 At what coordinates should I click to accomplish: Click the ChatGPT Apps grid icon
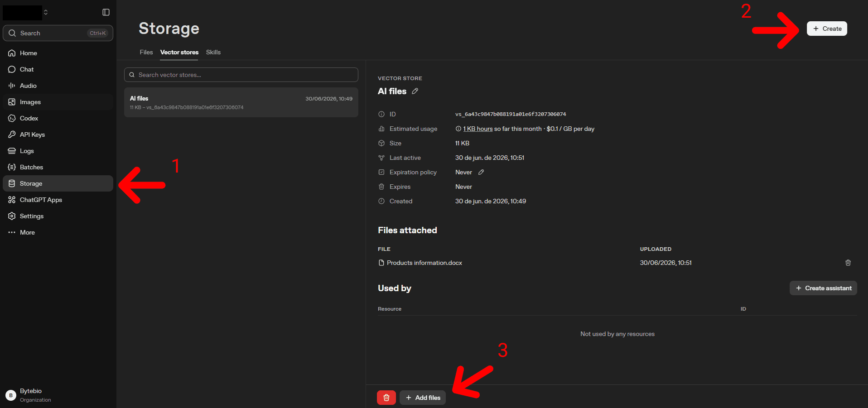(12, 200)
